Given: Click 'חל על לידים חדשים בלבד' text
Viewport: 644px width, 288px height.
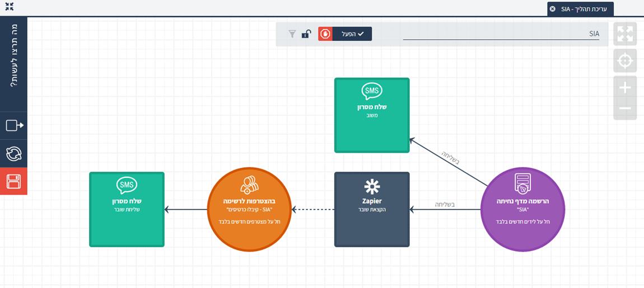Looking at the screenshot, I should (x=522, y=222).
